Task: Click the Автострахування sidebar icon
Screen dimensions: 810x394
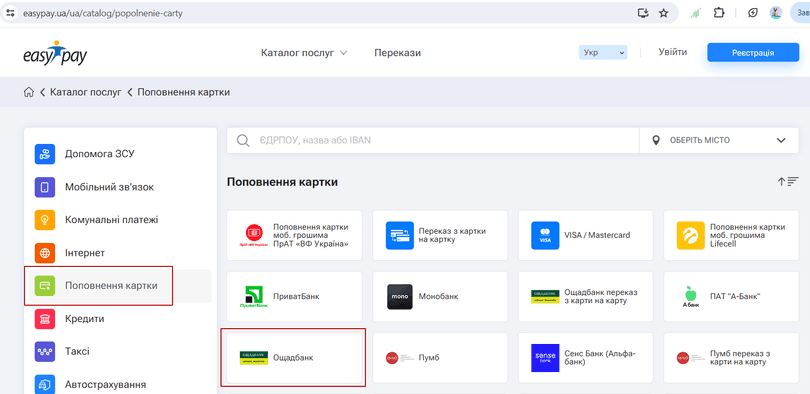Action: click(x=45, y=385)
